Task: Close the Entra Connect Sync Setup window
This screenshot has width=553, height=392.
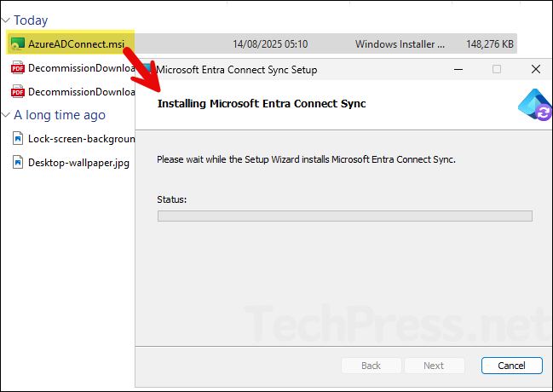Action: click(x=536, y=69)
